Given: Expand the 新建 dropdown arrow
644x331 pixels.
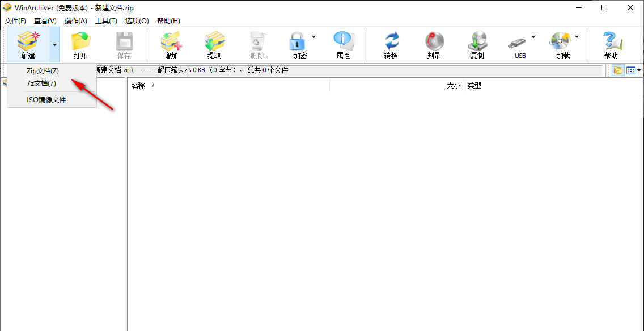Looking at the screenshot, I should pos(54,45).
